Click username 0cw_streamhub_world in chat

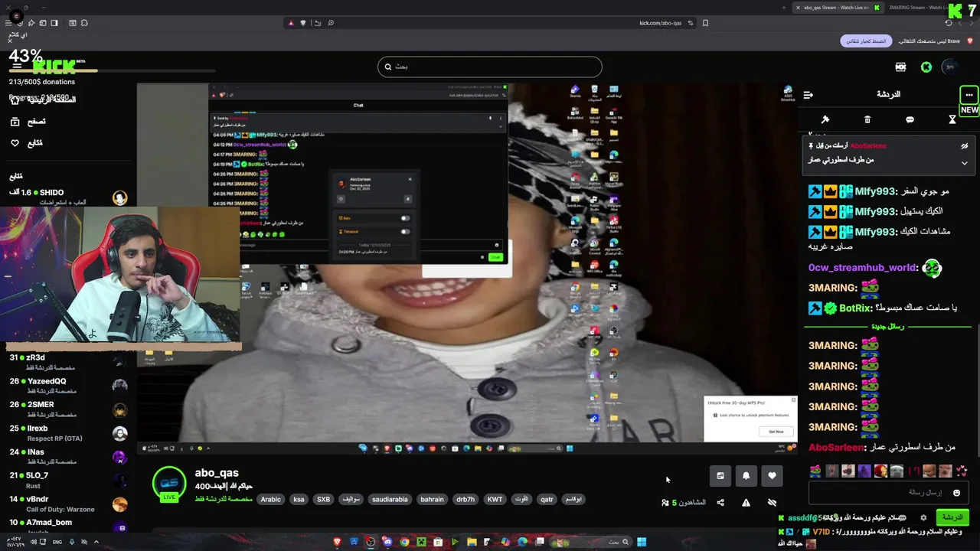[863, 268]
